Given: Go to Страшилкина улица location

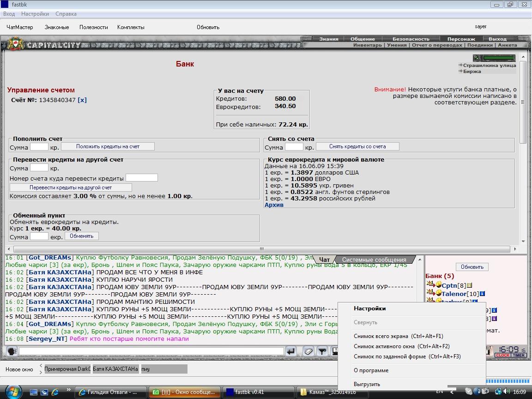Looking at the screenshot, I should (489, 65).
